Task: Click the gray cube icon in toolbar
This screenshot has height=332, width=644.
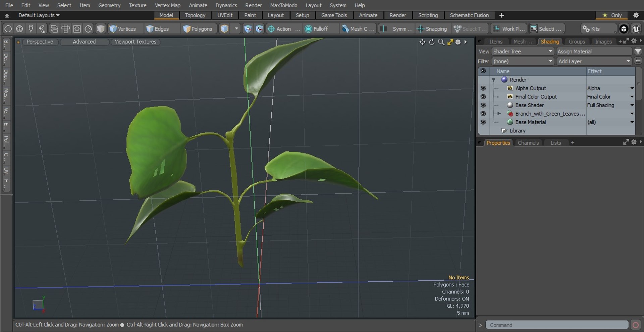Action: 100,29
